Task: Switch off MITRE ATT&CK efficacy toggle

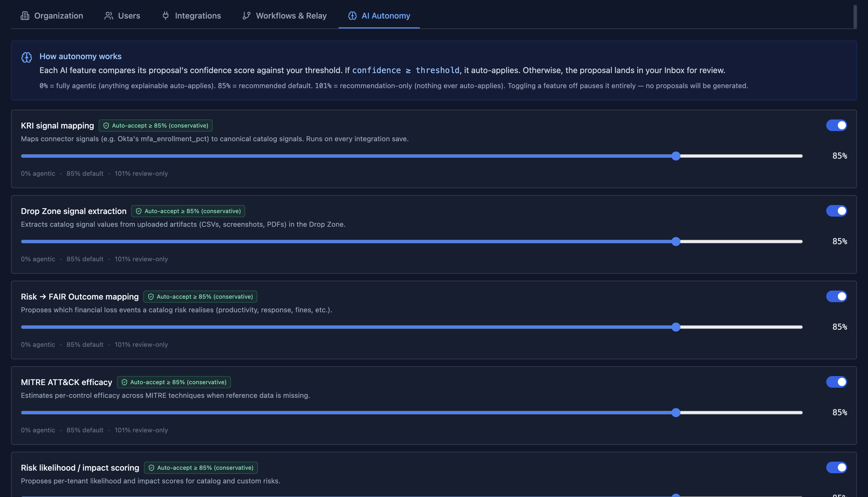Action: click(x=837, y=382)
